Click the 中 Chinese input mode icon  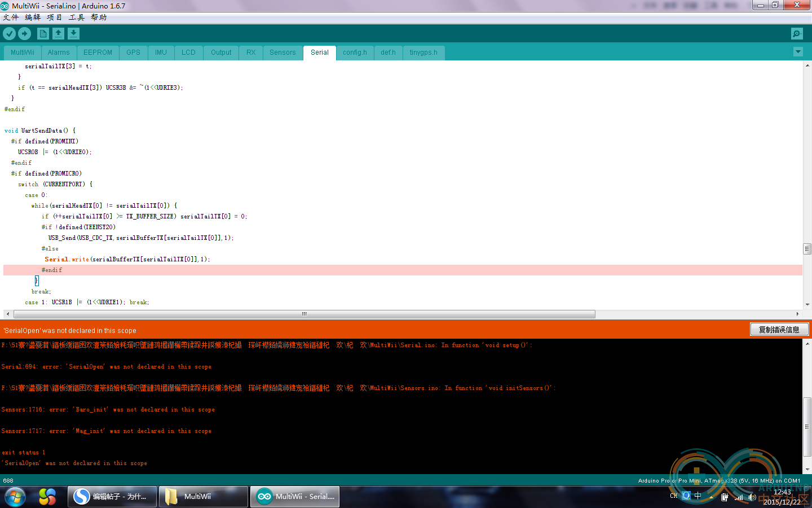pos(698,496)
